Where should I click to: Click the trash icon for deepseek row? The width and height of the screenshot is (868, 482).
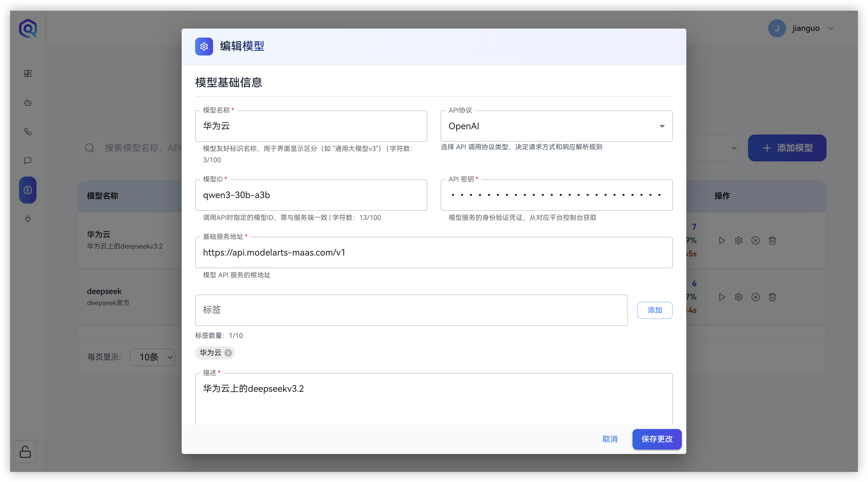coord(772,297)
